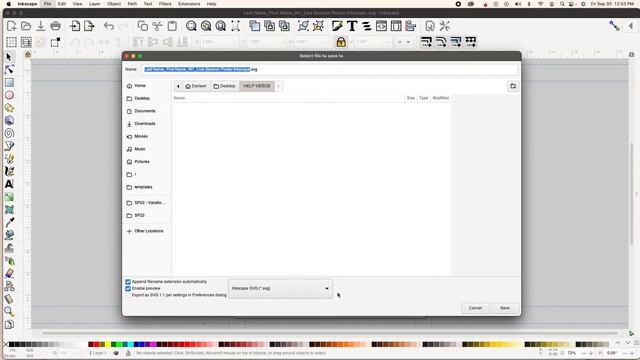This screenshot has width=640, height=360.
Task: Open the File menu
Action: point(47,4)
